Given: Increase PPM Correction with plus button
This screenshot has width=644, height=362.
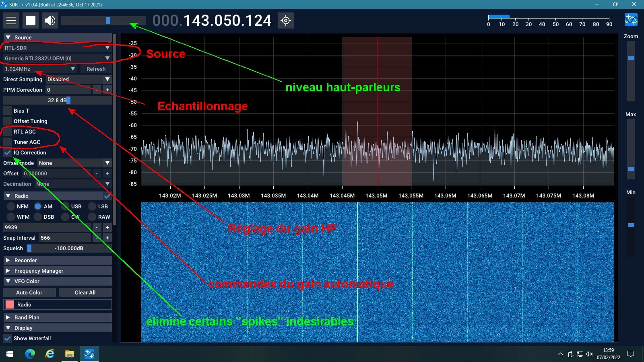Looking at the screenshot, I should (x=107, y=90).
